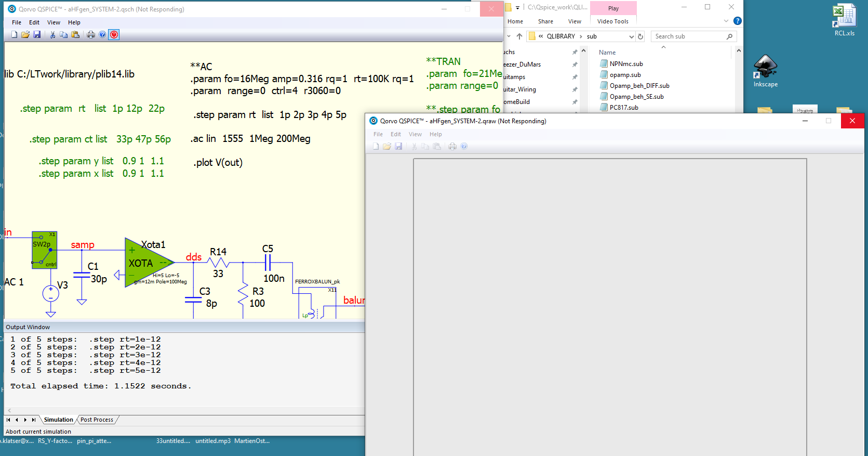Paste icon in qraw waveform window toolbar
This screenshot has width=868, height=456.
coord(437,147)
